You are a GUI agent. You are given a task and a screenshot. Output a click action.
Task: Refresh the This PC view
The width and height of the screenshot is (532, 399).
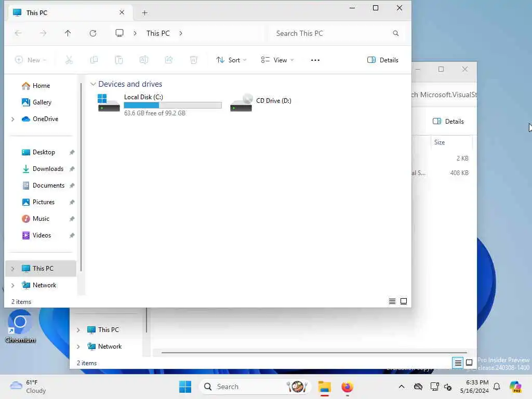(92, 33)
